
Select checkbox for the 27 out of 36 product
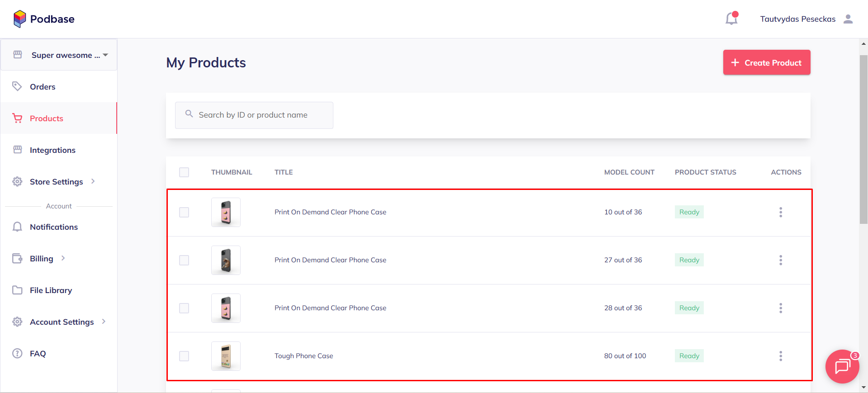(184, 260)
